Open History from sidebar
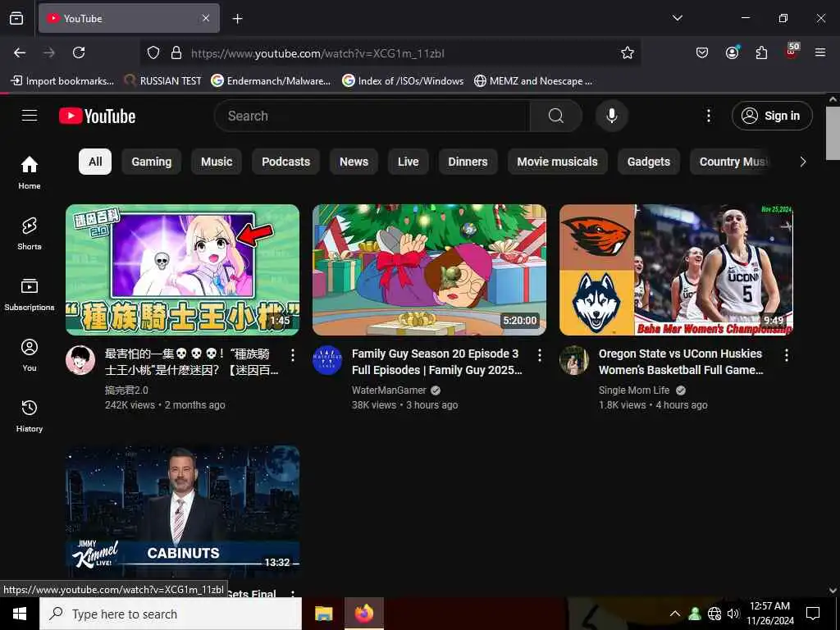Viewport: 840px width, 630px height. tap(30, 416)
